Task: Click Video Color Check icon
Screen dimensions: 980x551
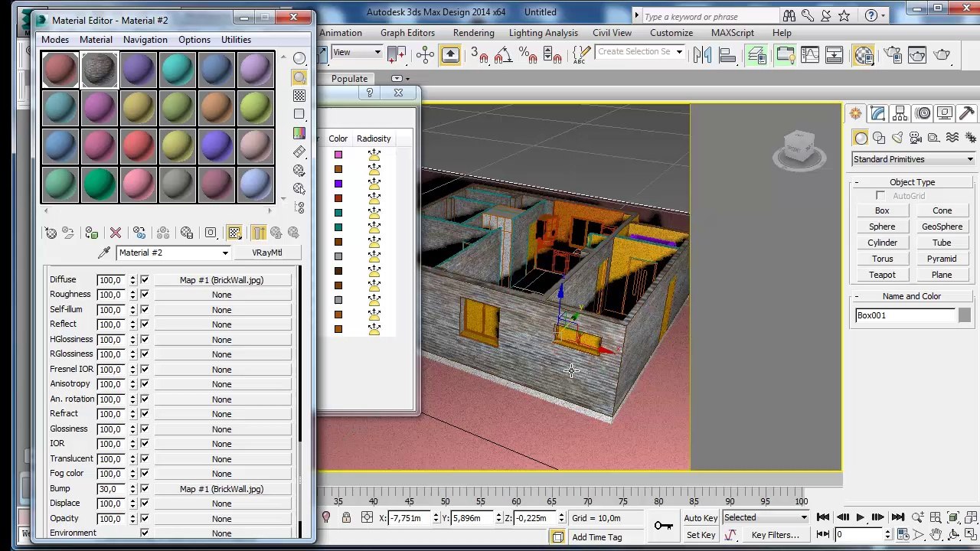Action: click(299, 133)
